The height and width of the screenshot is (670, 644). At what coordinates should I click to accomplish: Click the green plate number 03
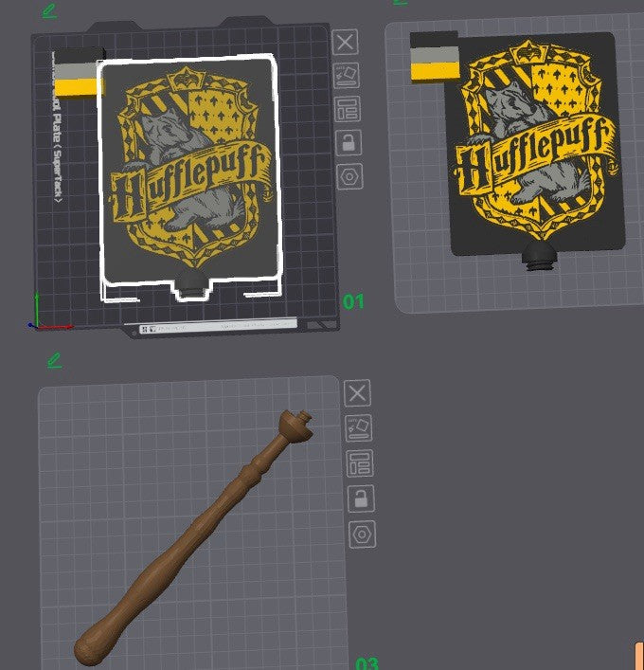pos(367,663)
